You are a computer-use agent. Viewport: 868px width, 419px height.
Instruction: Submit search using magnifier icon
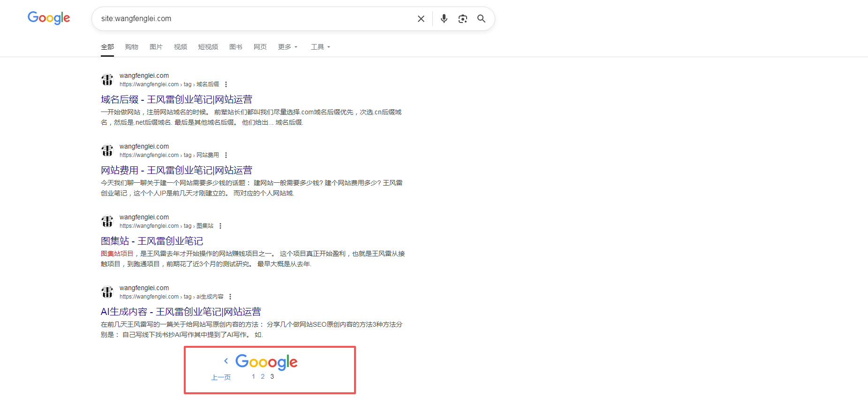(x=481, y=19)
